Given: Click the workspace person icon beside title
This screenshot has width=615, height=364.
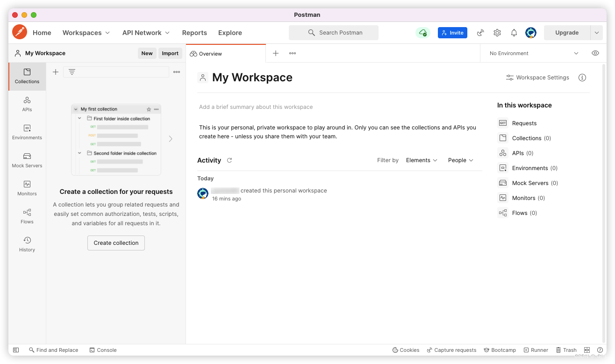Looking at the screenshot, I should pos(203,78).
